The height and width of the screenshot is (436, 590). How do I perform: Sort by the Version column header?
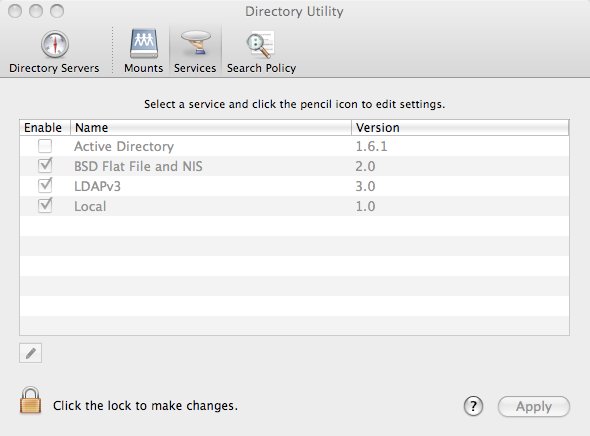coord(460,128)
